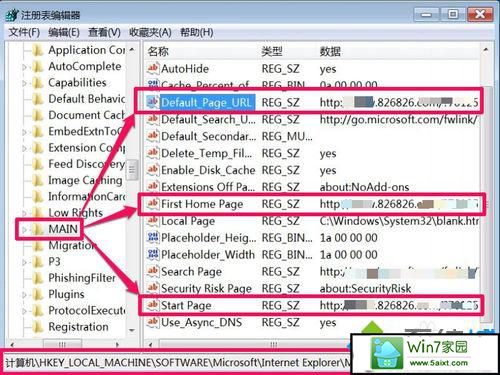Expand the AutoComplete tree node
Image resolution: width=500 pixels, height=375 pixels.
click(x=24, y=67)
